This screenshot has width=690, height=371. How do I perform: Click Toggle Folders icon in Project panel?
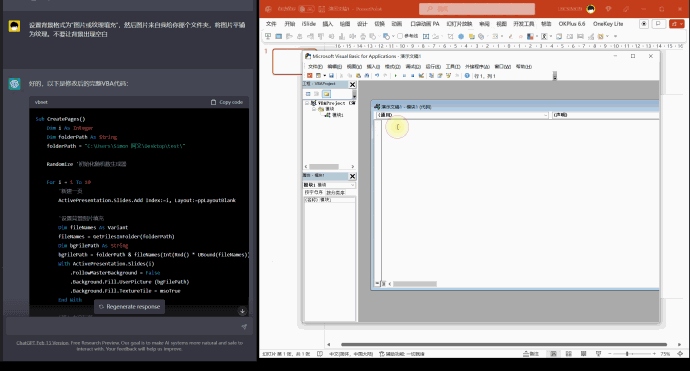coord(326,94)
